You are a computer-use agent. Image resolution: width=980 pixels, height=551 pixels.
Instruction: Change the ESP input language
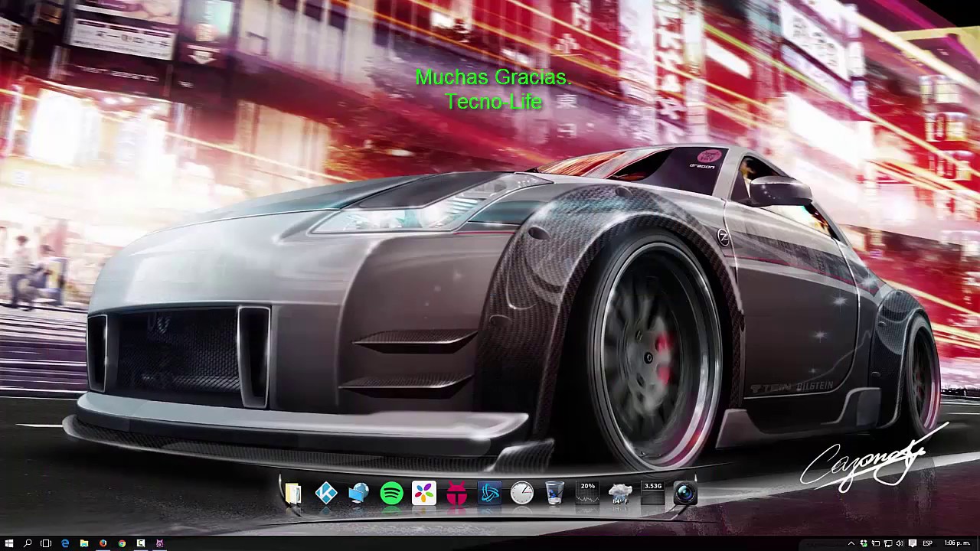[927, 543]
